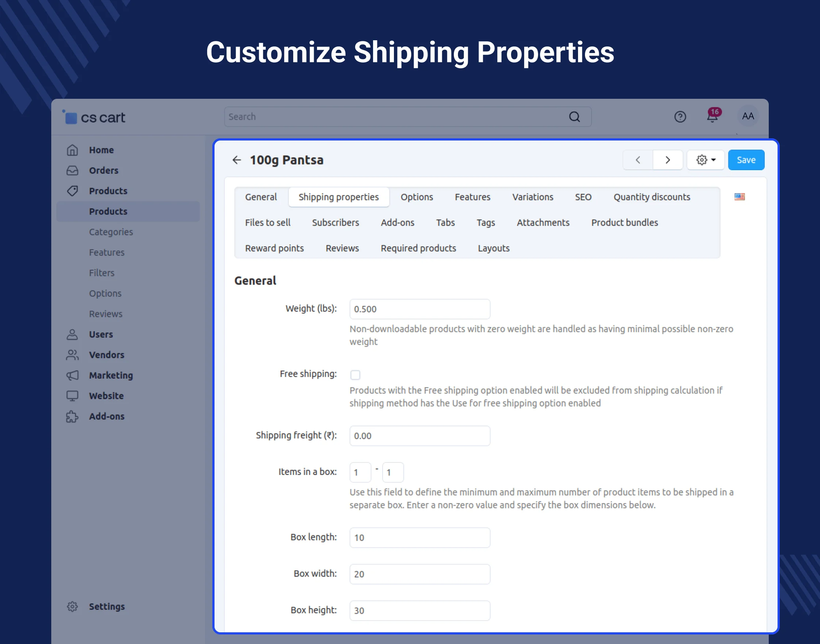This screenshot has height=644, width=820.
Task: Go to next product with right chevron
Action: pos(667,160)
